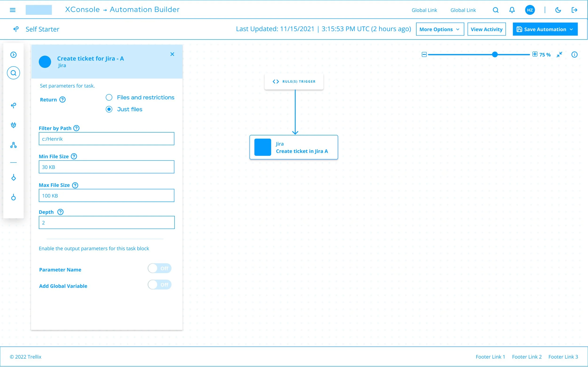Toggle dark mode moon icon
The width and height of the screenshot is (588, 368).
click(x=558, y=10)
